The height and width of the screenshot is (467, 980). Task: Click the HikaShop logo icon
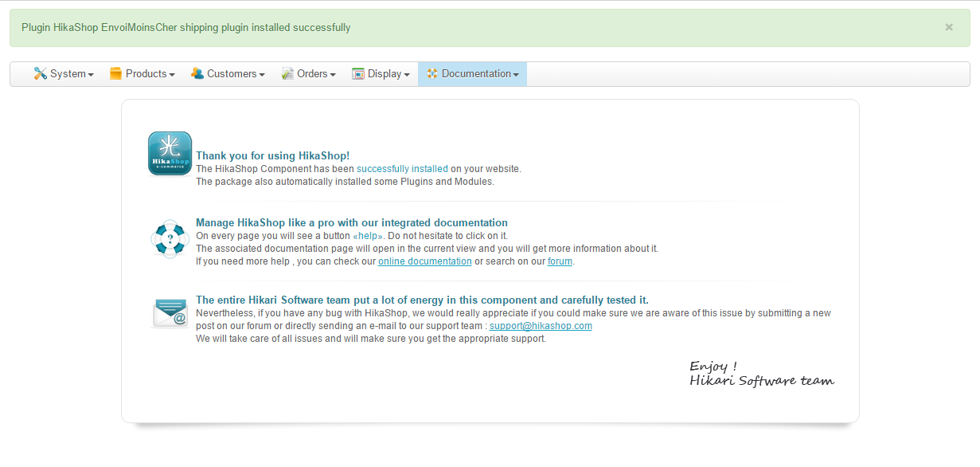pos(170,154)
